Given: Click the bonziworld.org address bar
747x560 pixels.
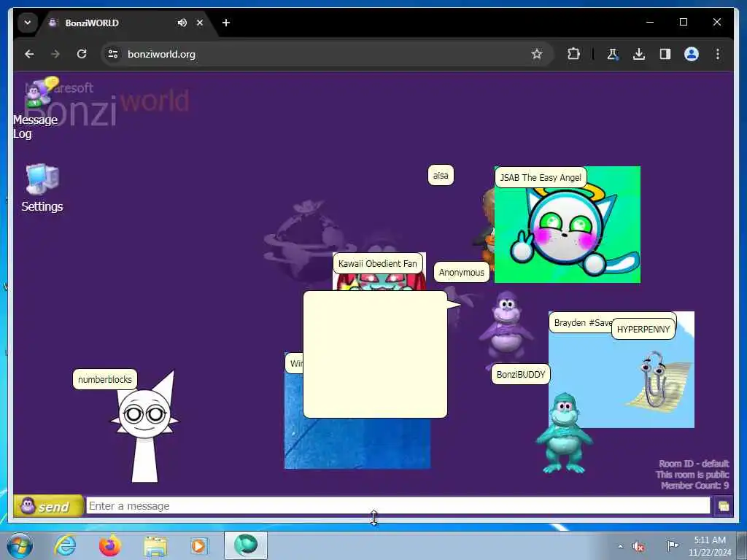Looking at the screenshot, I should point(326,54).
